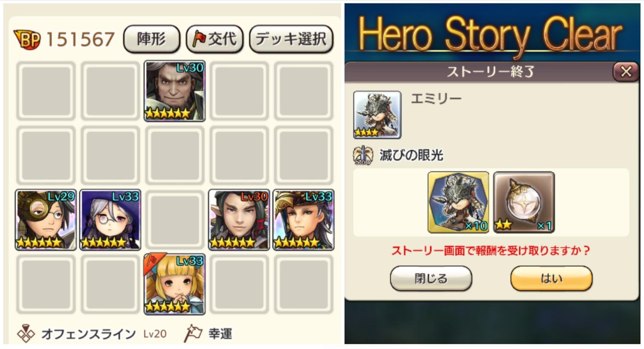The height and width of the screenshot is (349, 644).
Task: Select the Lv33 helmeted hero far right
Action: coord(304,219)
